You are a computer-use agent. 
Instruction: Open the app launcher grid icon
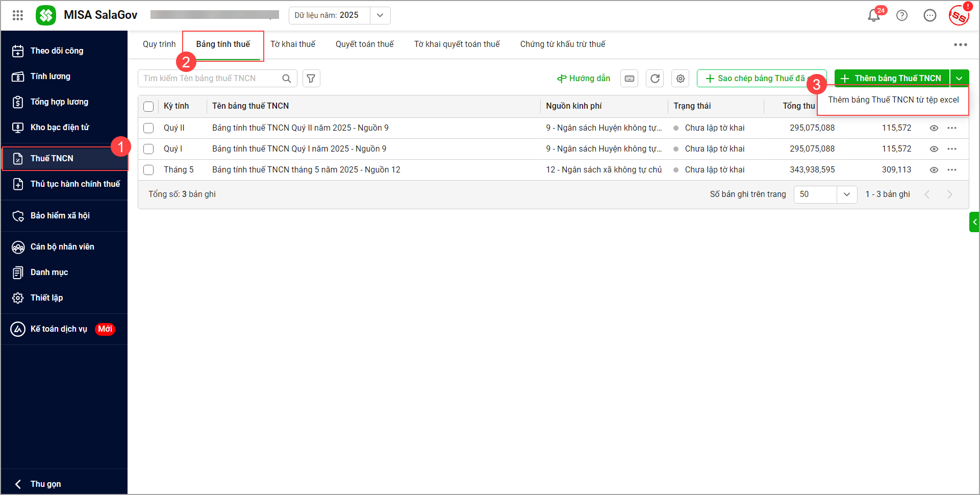(x=18, y=15)
